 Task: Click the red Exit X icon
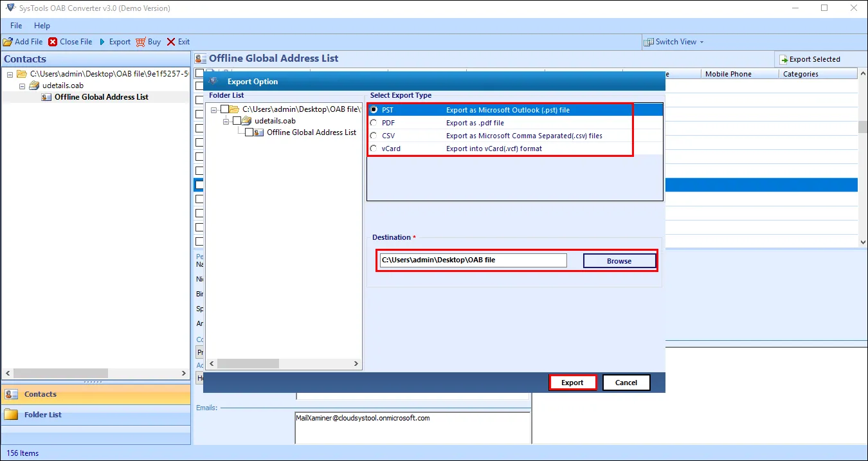171,42
